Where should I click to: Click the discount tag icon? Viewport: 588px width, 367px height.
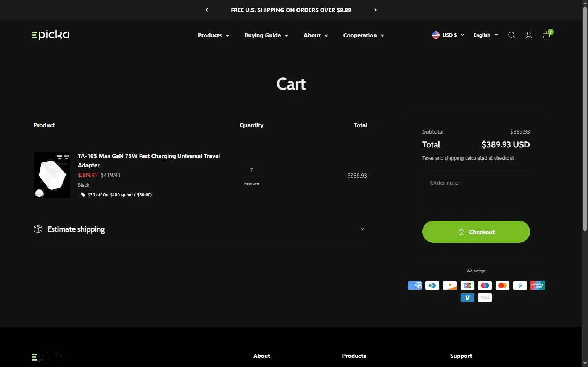pos(83,195)
